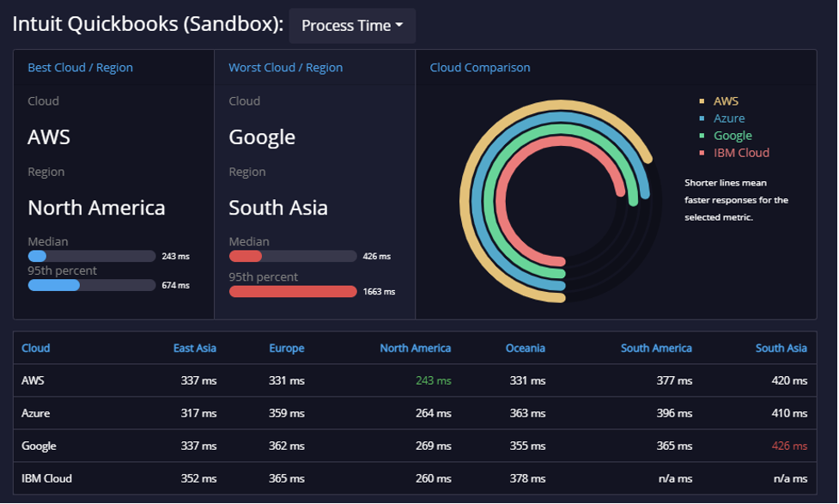The image size is (839, 504).
Task: Click the Best Cloud / Region heading
Action: coord(80,68)
